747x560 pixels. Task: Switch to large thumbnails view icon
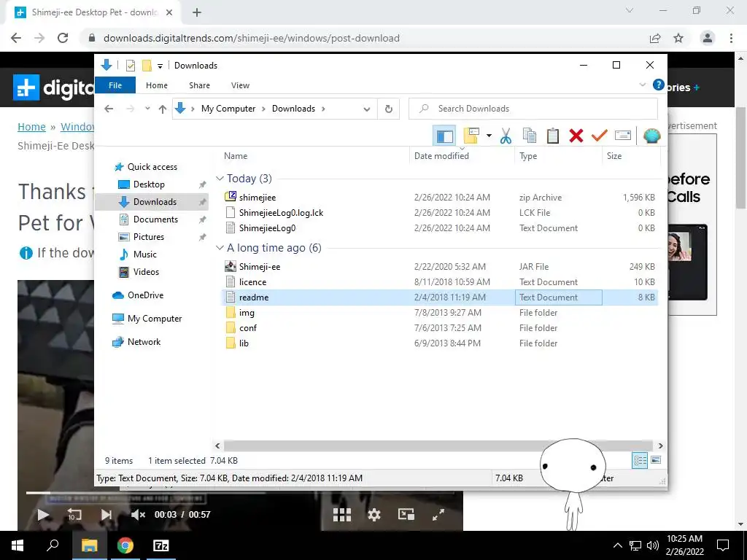point(656,460)
